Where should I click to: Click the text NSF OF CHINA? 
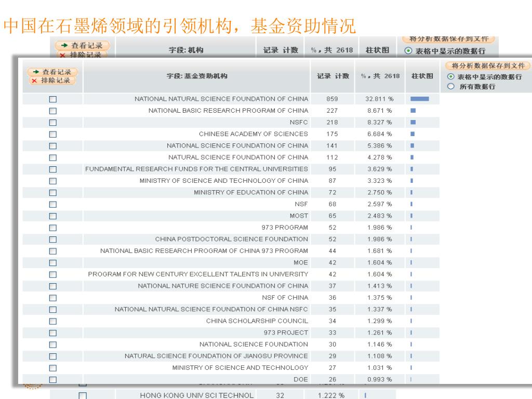(285, 298)
